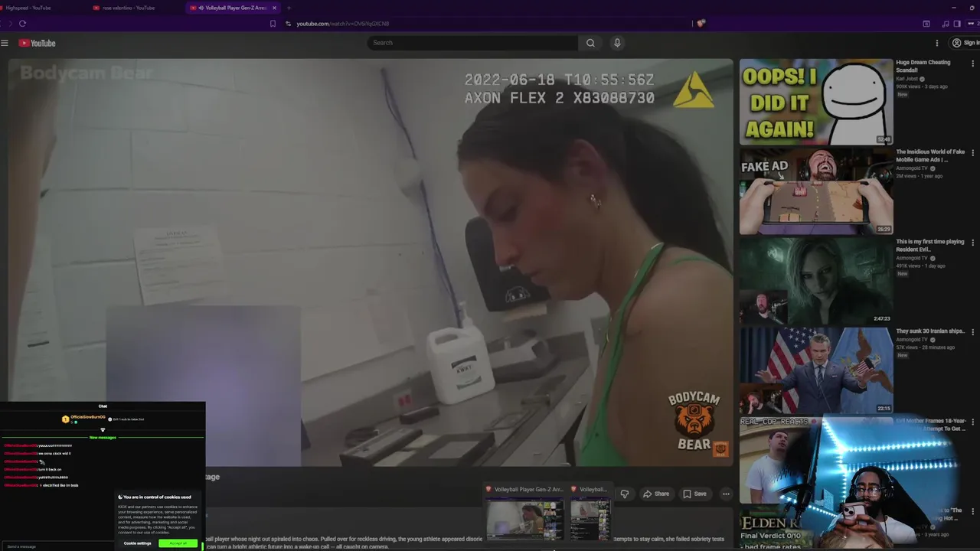Collapse the pinned chat header chevron
The width and height of the screenshot is (980, 551).
tap(103, 429)
